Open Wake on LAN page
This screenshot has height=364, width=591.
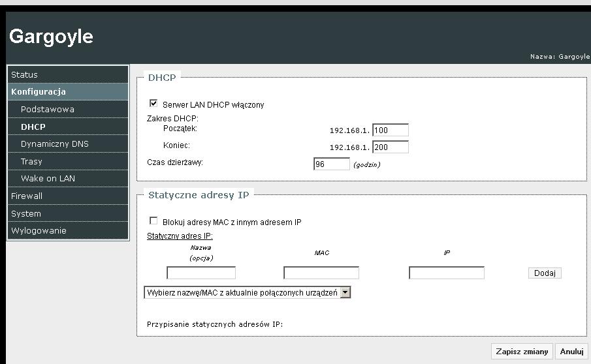click(48, 179)
